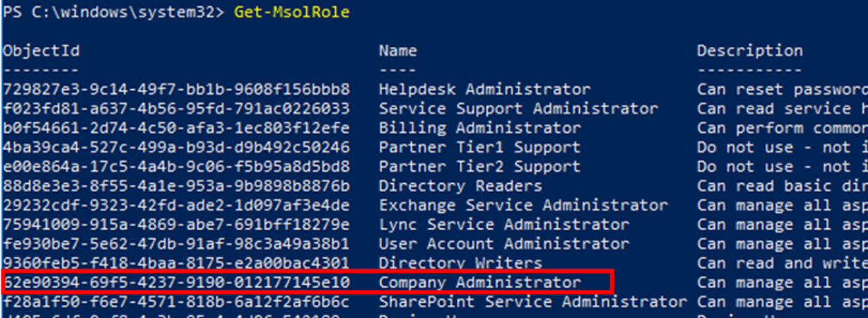Click ObjectId 729827e3-9c14-49f7-bb1b-9608f156bbb8

pyautogui.click(x=176, y=89)
